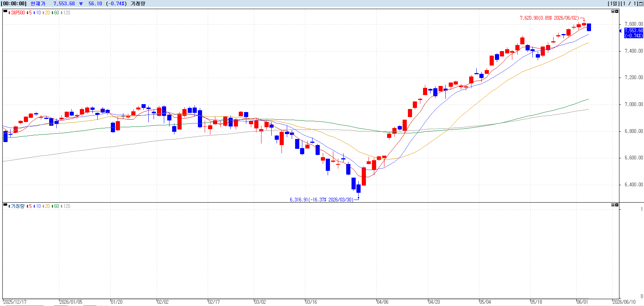Select the S&P500 legend label
The width and height of the screenshot is (644, 306).
click(18, 12)
